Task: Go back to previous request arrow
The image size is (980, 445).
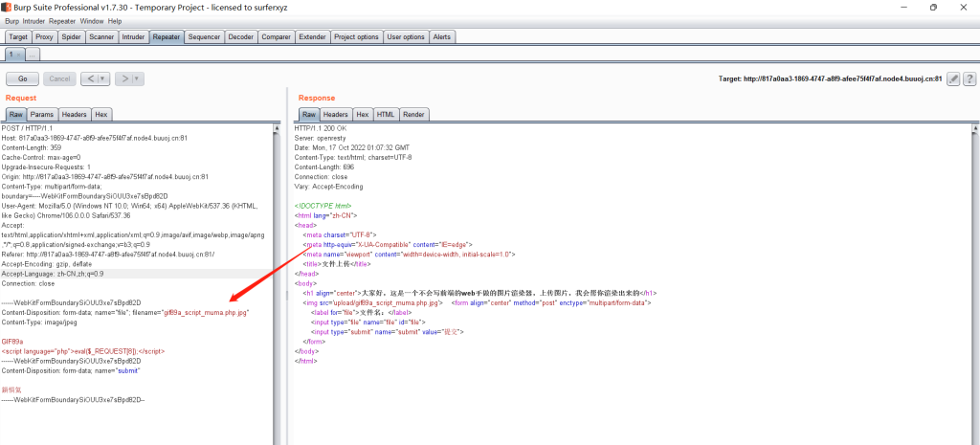Action: point(90,78)
